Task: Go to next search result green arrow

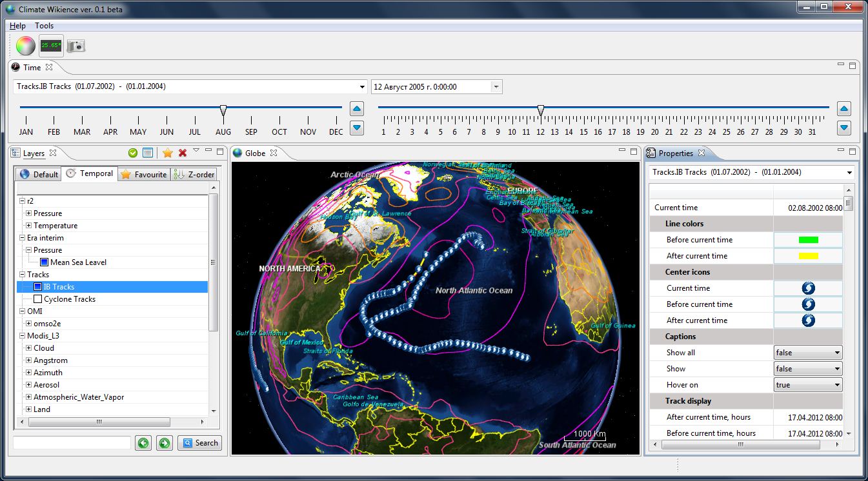Action: click(165, 443)
